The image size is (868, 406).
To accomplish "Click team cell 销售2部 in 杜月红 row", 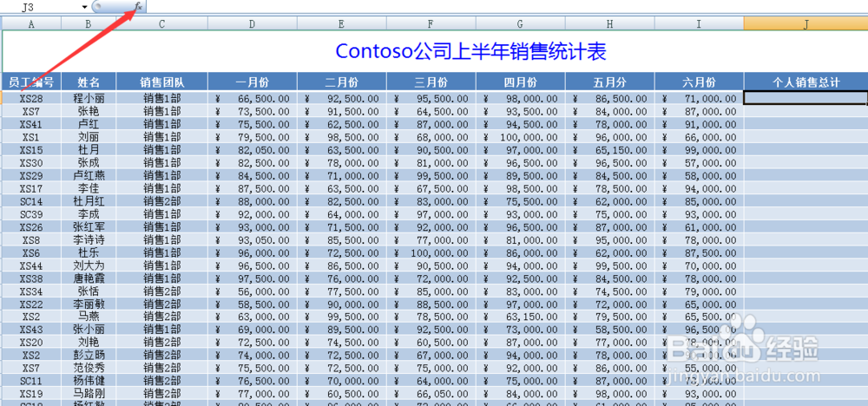I will (162, 201).
